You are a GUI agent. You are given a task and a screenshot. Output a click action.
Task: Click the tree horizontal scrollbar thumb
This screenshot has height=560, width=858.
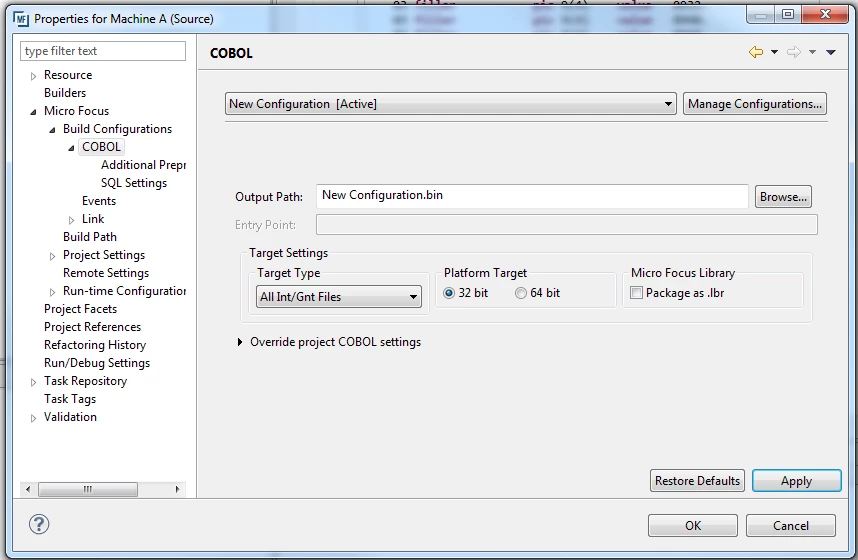[88, 489]
